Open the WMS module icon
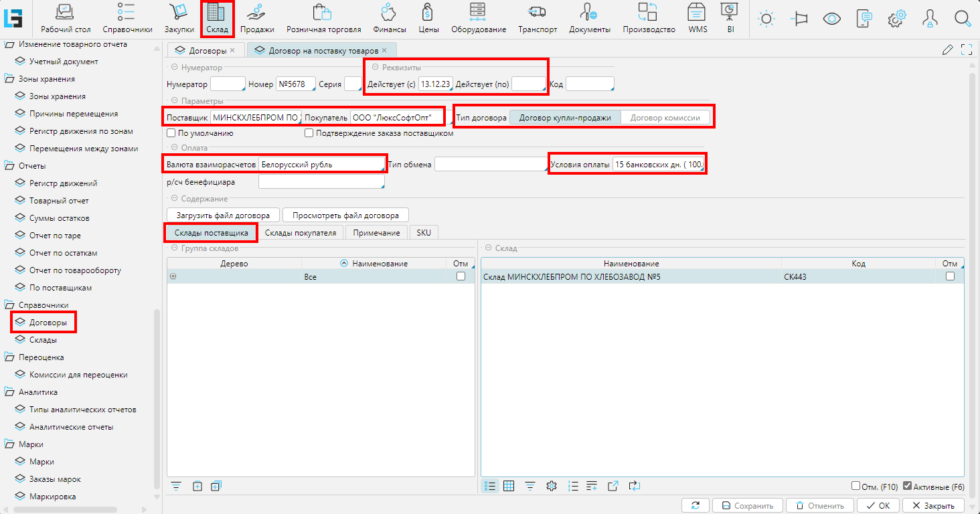 click(x=697, y=12)
